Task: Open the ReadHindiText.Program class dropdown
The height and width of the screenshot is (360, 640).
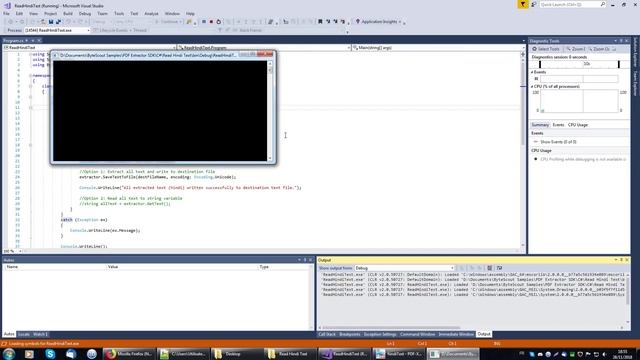Action: pos(264,48)
